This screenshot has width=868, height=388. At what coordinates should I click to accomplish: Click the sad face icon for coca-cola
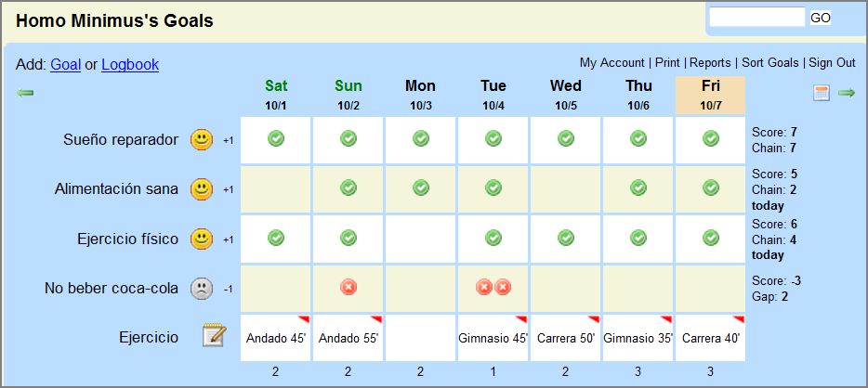click(x=201, y=289)
